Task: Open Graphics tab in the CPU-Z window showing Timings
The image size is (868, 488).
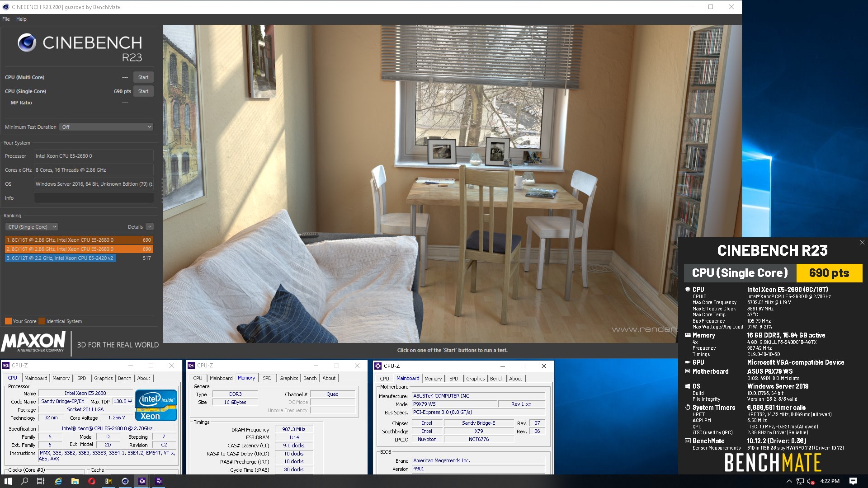Action: pos(289,378)
